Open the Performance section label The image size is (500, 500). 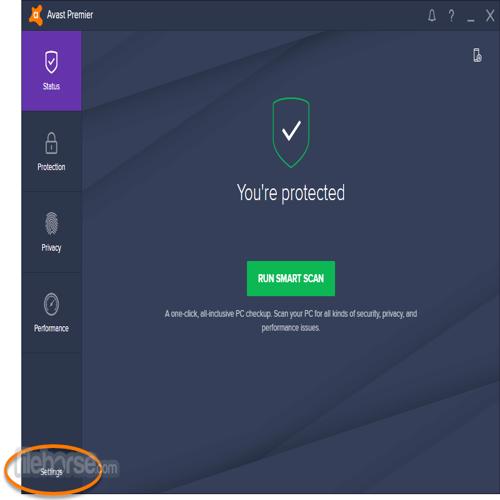tap(51, 328)
